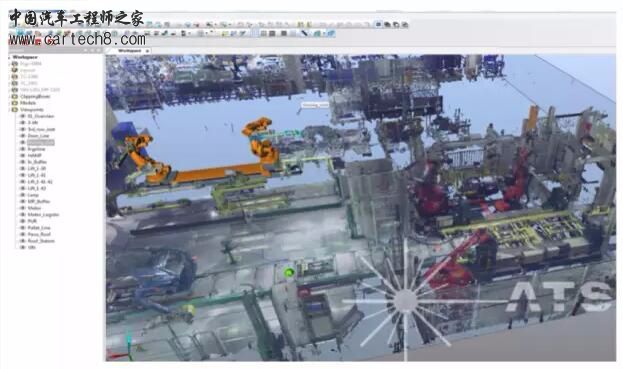This screenshot has width=623, height=369.
Task: Open the Motor_Logistic viewpoint
Action: (43, 215)
